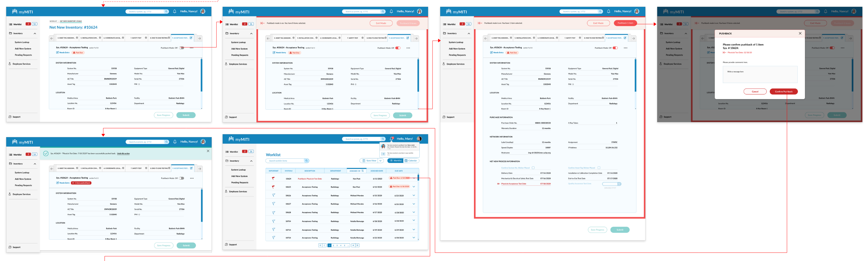The height and width of the screenshot is (261, 868).
Task: Select Worklist view toggle next to Calendar
Action: tap(395, 160)
